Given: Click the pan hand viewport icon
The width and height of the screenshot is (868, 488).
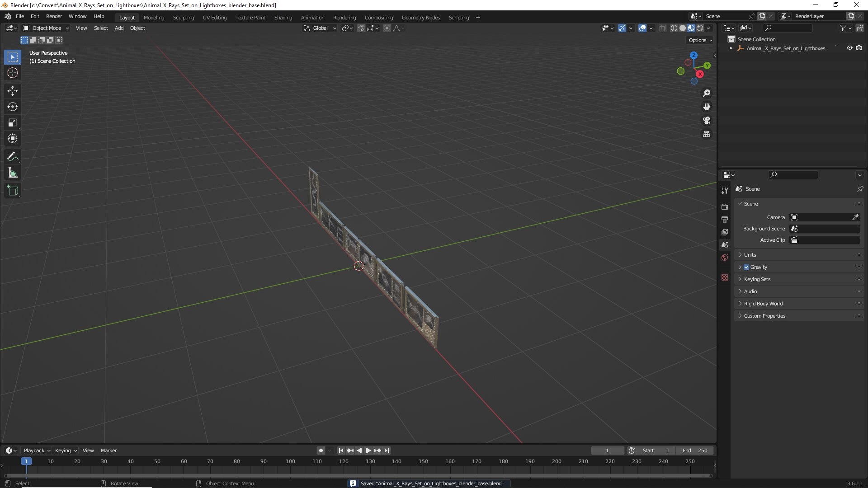Looking at the screenshot, I should pos(707,107).
